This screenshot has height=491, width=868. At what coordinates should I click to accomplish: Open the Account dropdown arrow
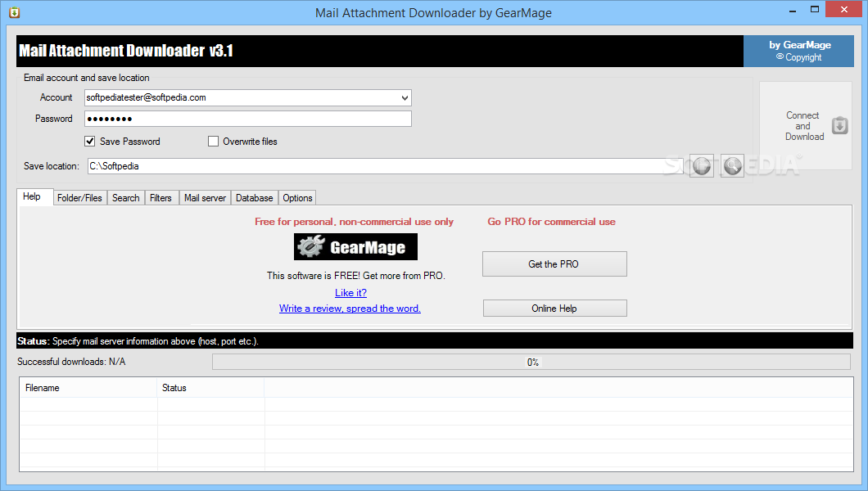405,98
